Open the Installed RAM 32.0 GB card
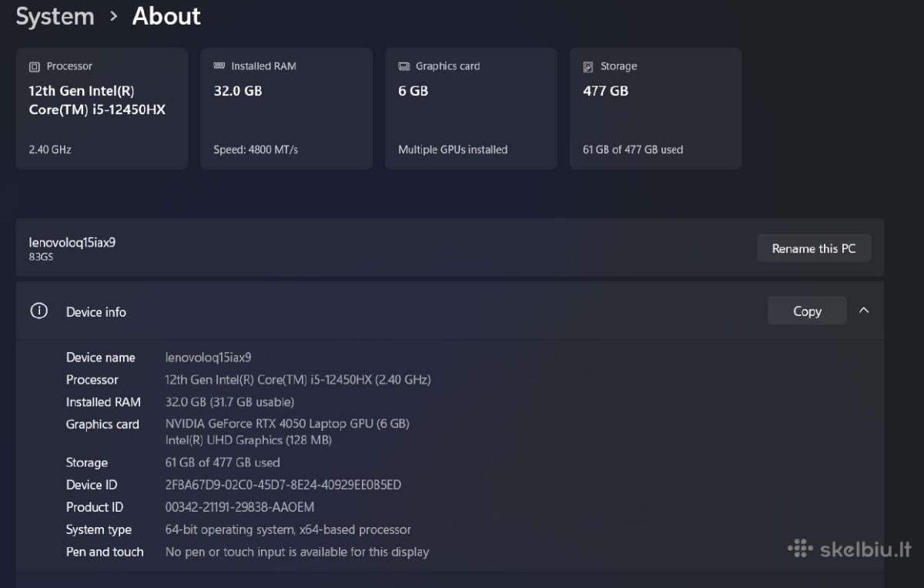 pyautogui.click(x=286, y=109)
